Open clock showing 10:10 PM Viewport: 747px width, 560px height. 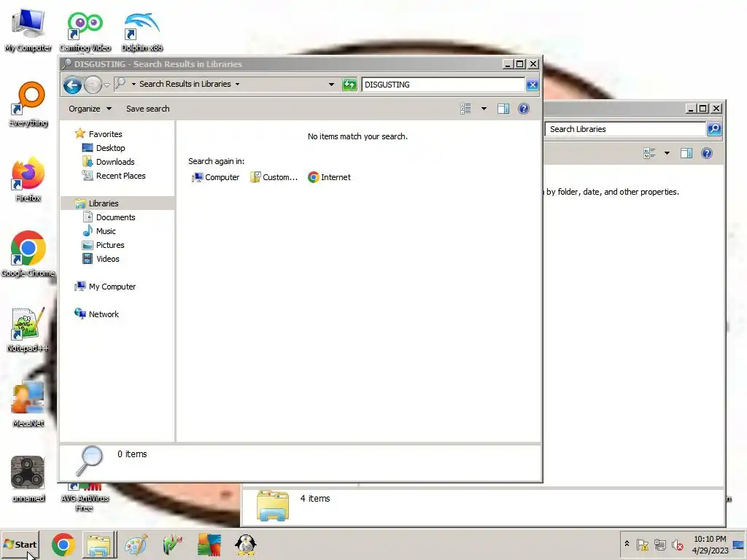pos(710,544)
